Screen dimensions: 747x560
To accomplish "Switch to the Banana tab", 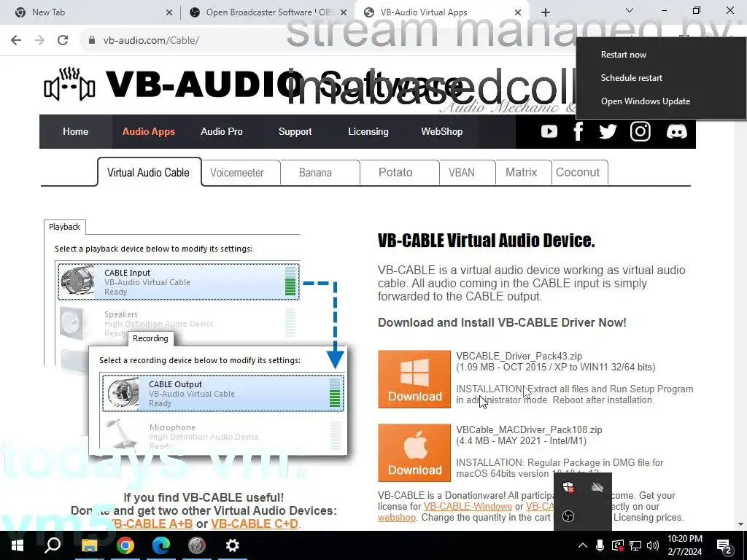I will click(315, 172).
